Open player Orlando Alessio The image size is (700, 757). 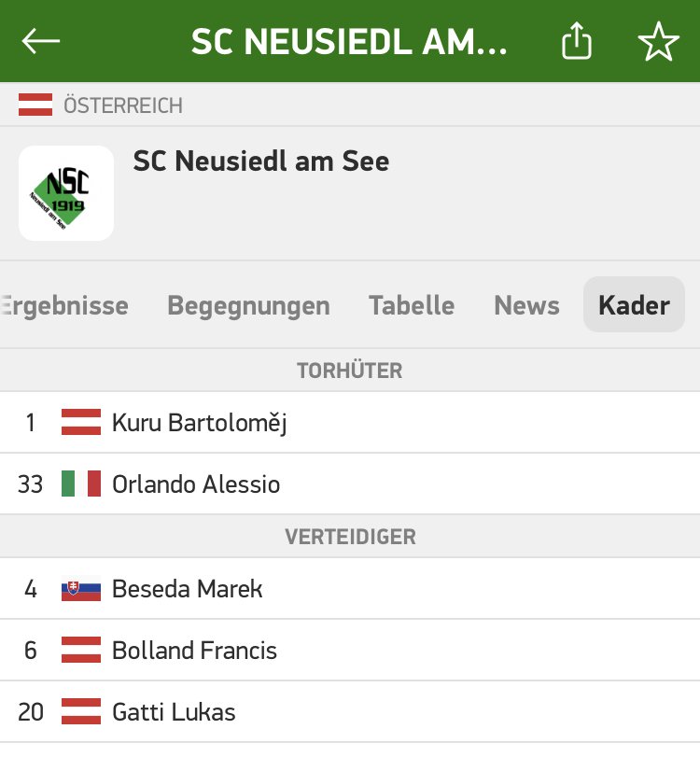[x=350, y=484]
